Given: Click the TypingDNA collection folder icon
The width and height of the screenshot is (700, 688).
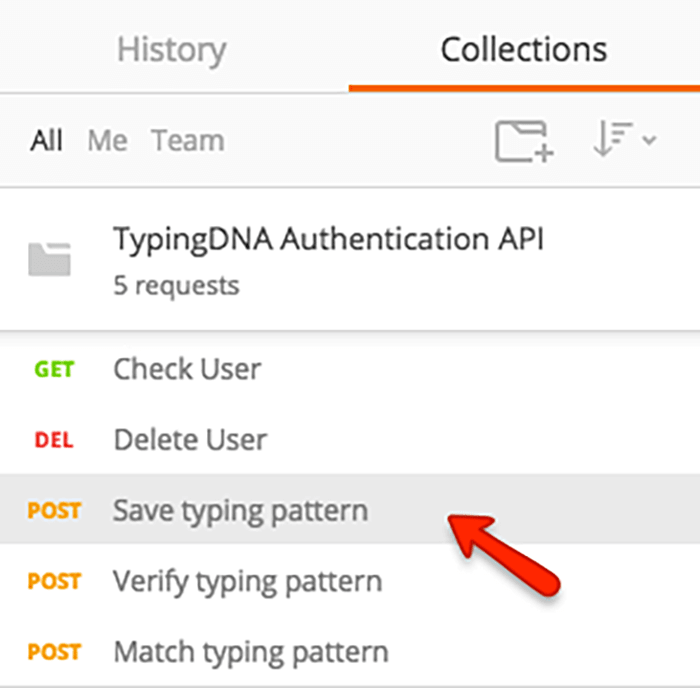Looking at the screenshot, I should coord(50,259).
